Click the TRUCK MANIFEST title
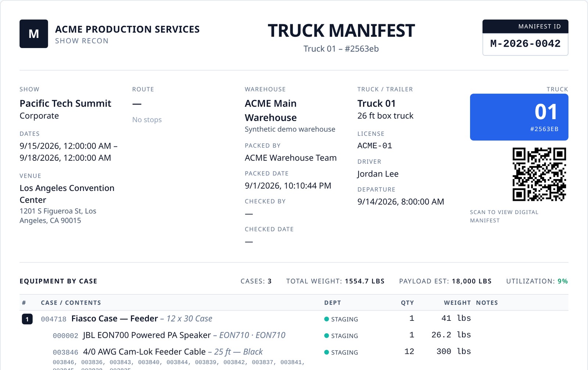This screenshot has height=370, width=588. (x=341, y=30)
